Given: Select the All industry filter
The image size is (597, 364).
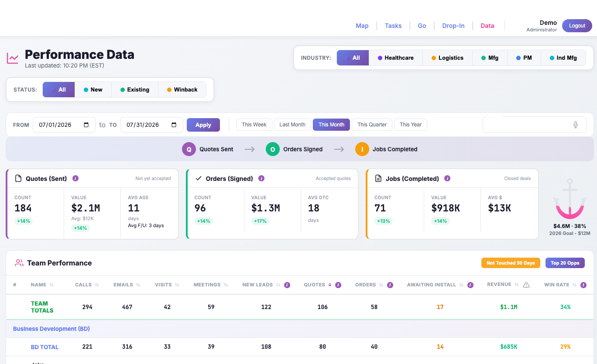Looking at the screenshot, I should click(x=353, y=58).
